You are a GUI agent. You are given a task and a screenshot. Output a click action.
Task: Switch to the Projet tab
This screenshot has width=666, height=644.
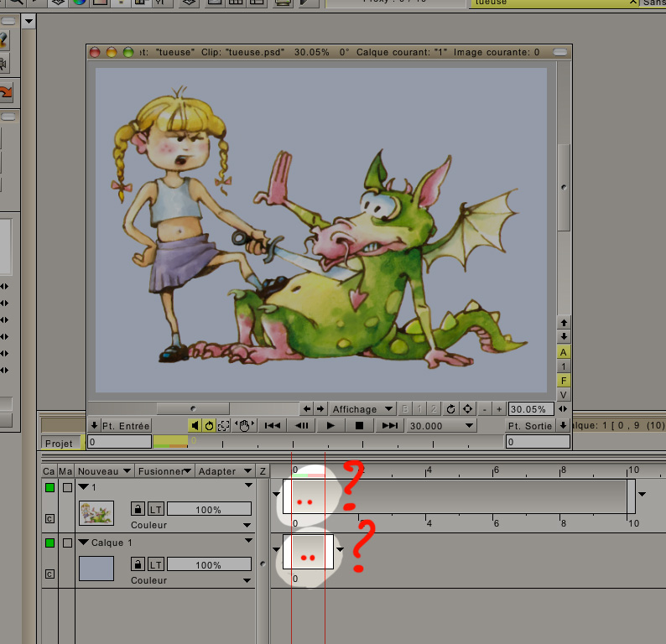point(60,444)
